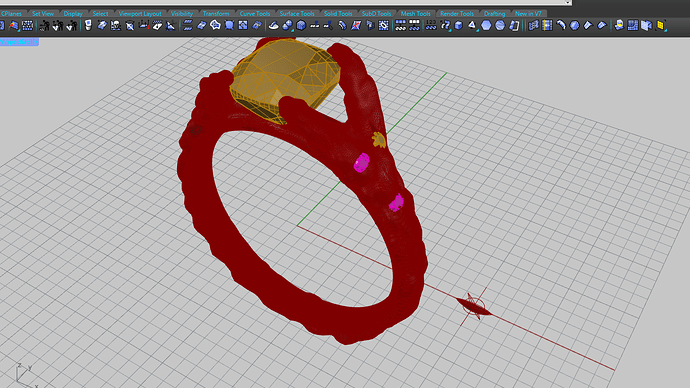
Task: Select the shaded cube icon near Solid Tools
Action: click(x=301, y=26)
